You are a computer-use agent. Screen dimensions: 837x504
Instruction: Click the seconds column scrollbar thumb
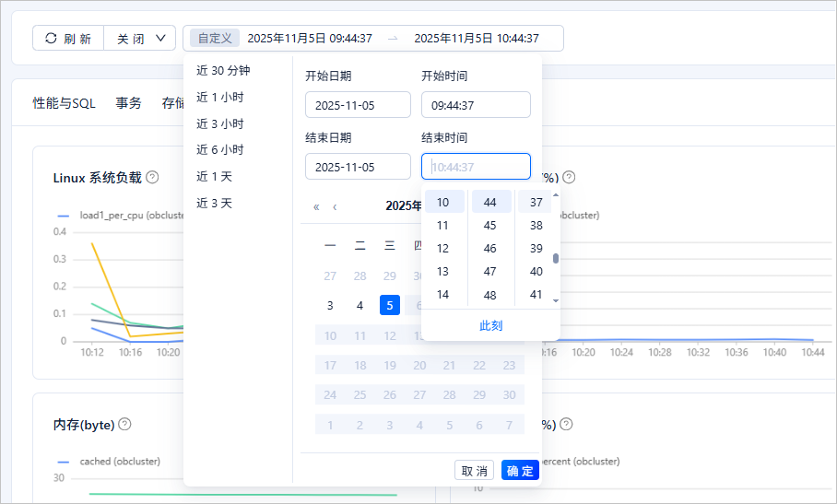pyautogui.click(x=556, y=258)
